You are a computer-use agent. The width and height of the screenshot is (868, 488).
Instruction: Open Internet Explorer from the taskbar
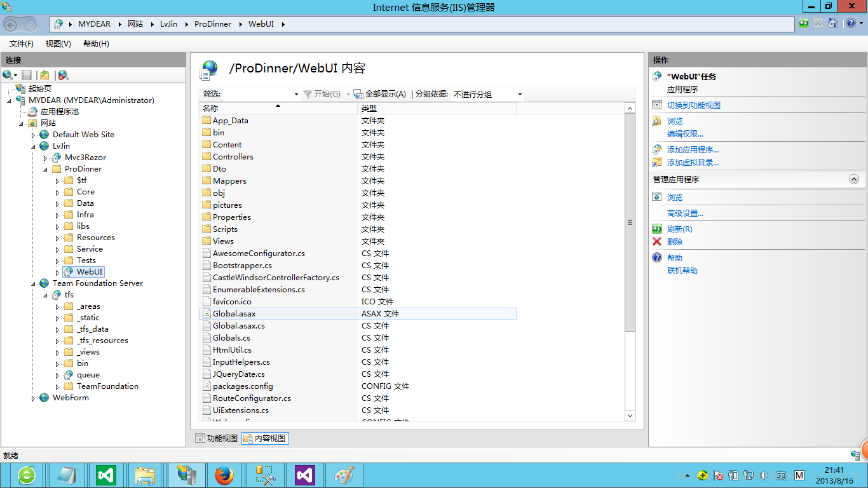click(27, 475)
